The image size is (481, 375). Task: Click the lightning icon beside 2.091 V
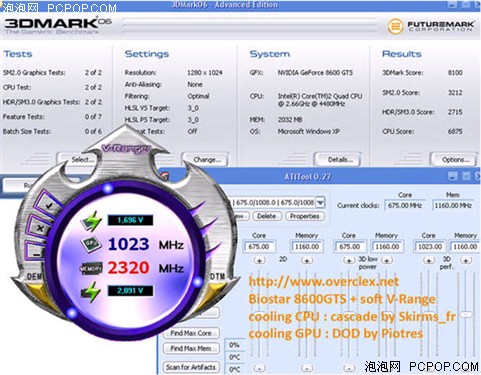click(x=91, y=291)
